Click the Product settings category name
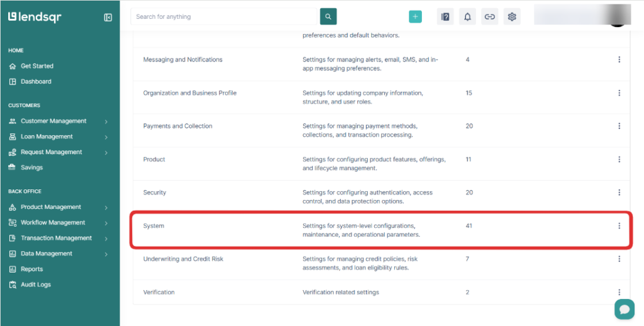This screenshot has height=326, width=644. tap(154, 159)
